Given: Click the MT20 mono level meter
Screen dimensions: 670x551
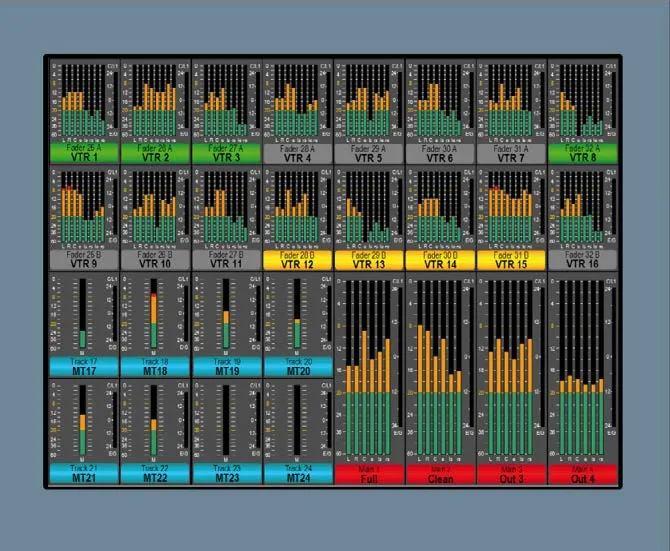Looking at the screenshot, I should coord(297,314).
